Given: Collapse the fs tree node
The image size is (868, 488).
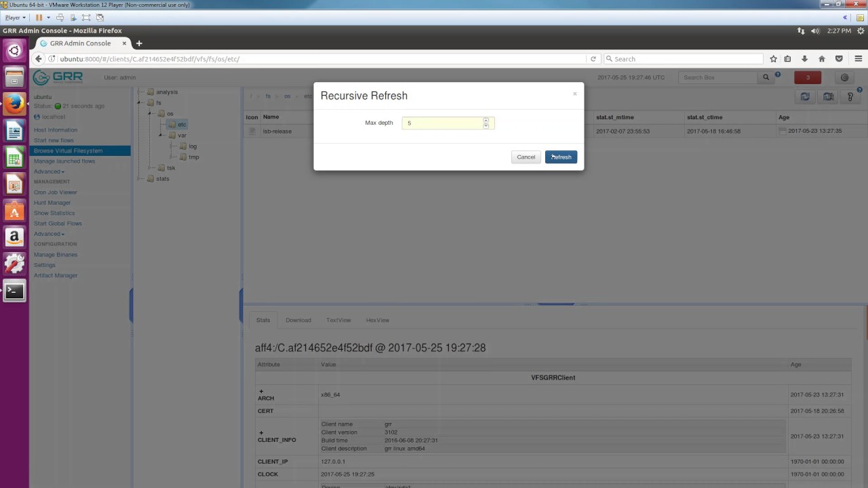Looking at the screenshot, I should coord(140,103).
